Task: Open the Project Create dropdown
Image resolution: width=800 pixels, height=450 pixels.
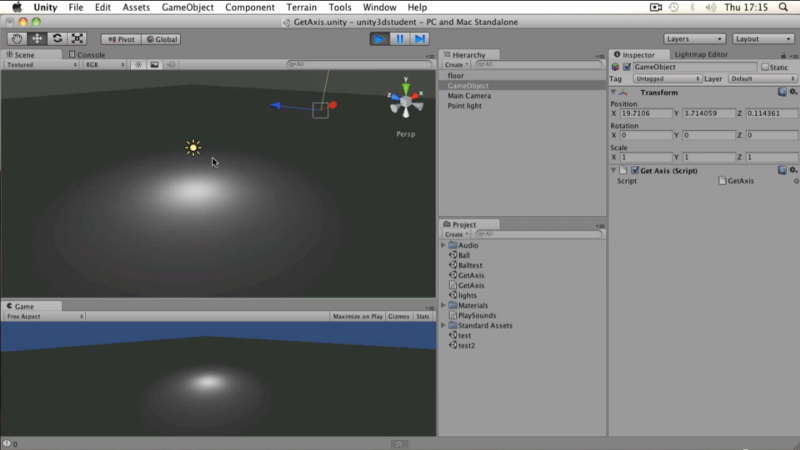Action: tap(456, 234)
